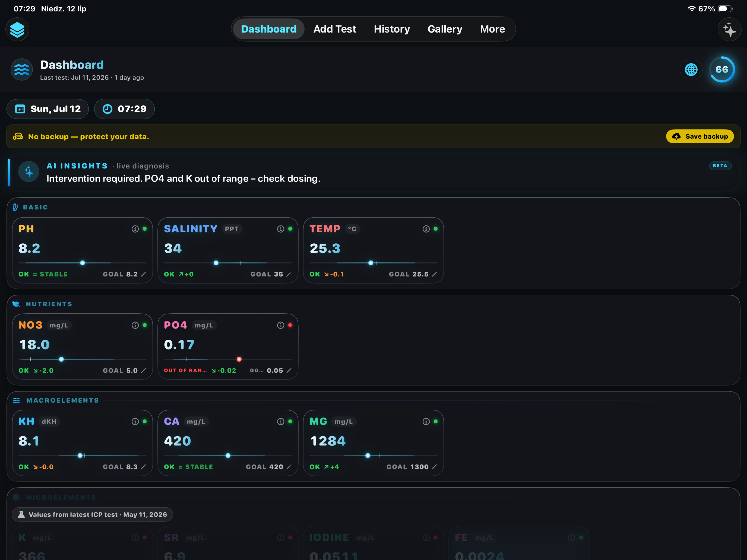Click the Save backup button

tap(700, 136)
